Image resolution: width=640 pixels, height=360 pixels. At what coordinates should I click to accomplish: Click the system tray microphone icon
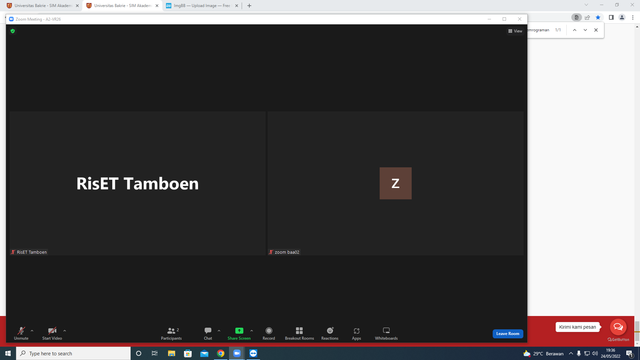[579, 353]
